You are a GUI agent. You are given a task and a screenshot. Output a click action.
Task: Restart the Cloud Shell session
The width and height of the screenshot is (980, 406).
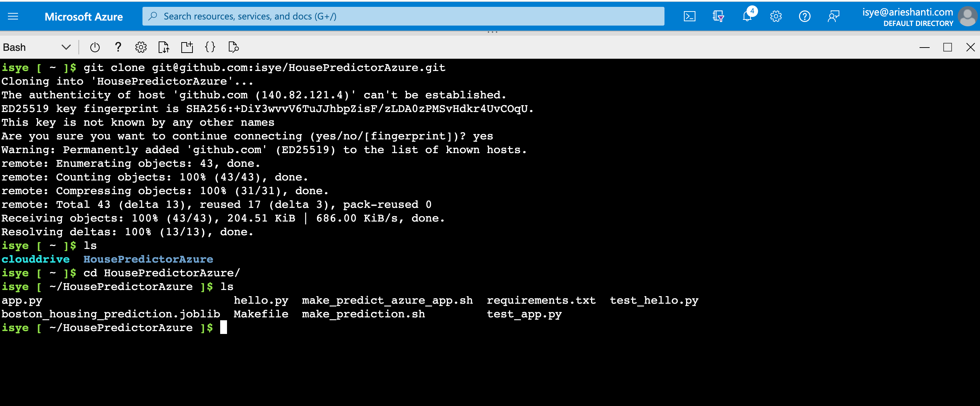click(x=95, y=47)
